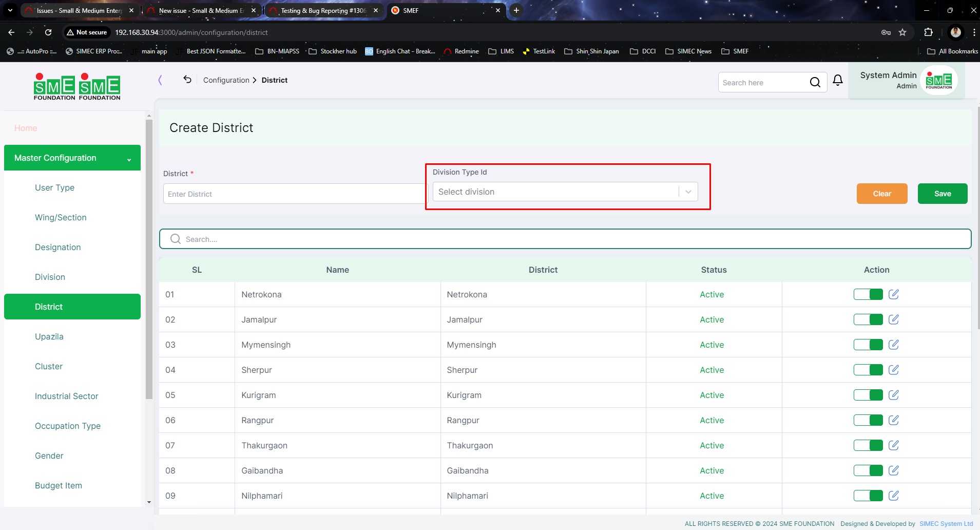
Task: Open the Cluster page
Action: [x=49, y=366]
